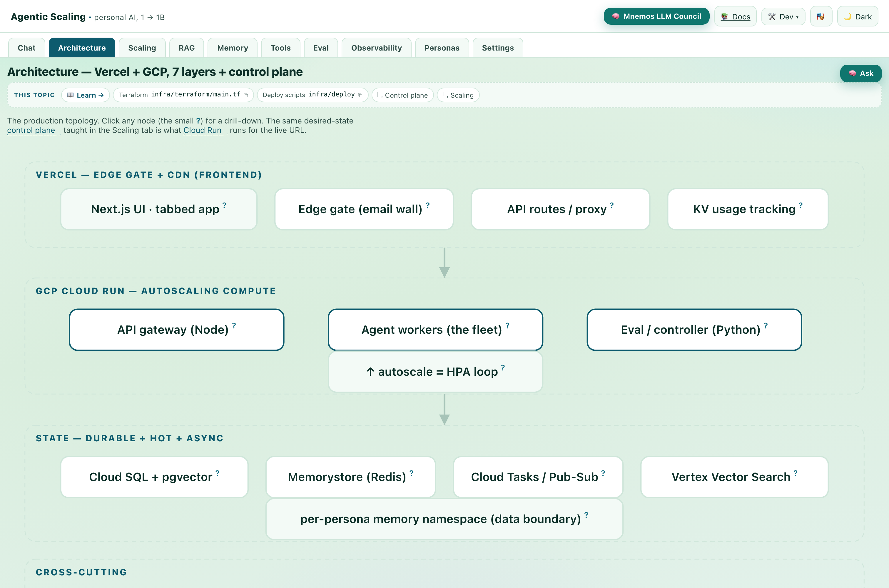This screenshot has height=588, width=889.
Task: Open drill-down for Eval / controller (Python)
Action: 766,325
